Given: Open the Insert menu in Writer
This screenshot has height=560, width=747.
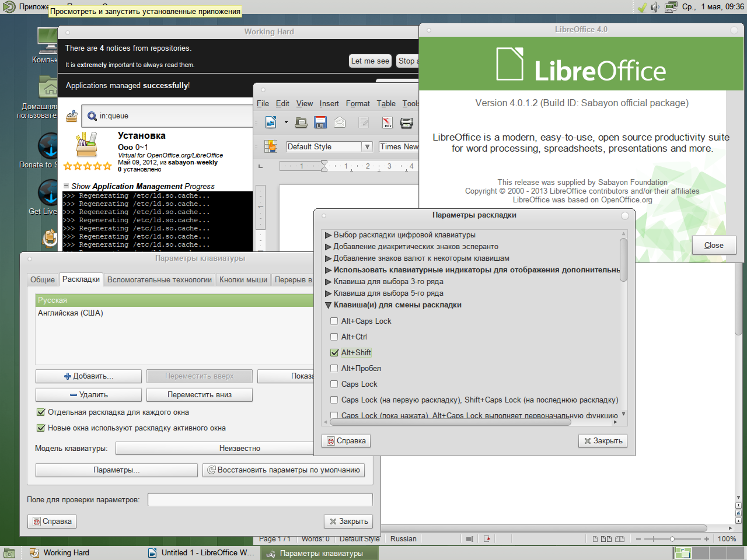Looking at the screenshot, I should coord(329,103).
